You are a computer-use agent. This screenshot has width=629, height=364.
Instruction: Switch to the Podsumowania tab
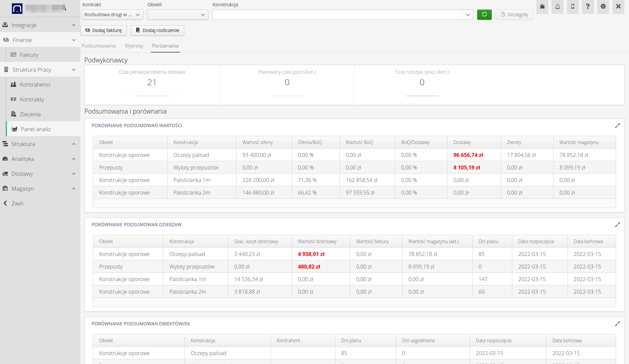(99, 46)
